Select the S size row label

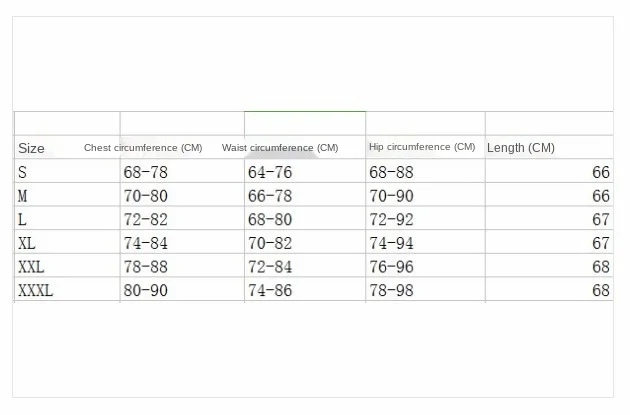click(22, 172)
